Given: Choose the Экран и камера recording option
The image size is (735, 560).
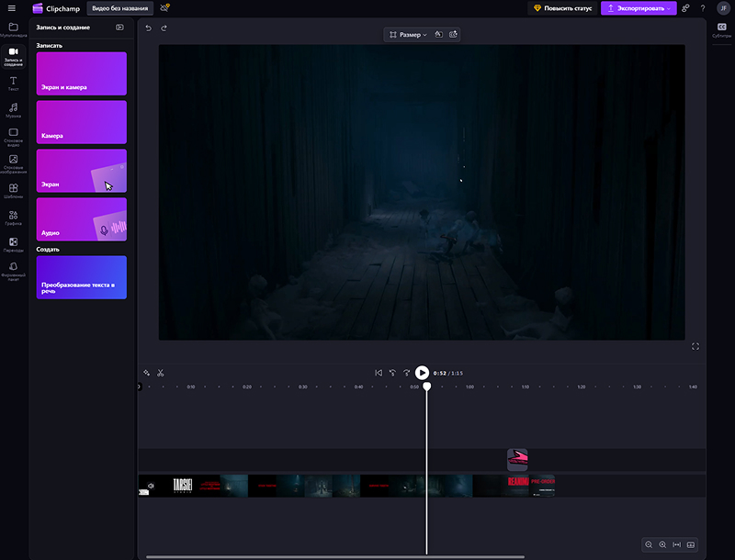Looking at the screenshot, I should (x=82, y=73).
